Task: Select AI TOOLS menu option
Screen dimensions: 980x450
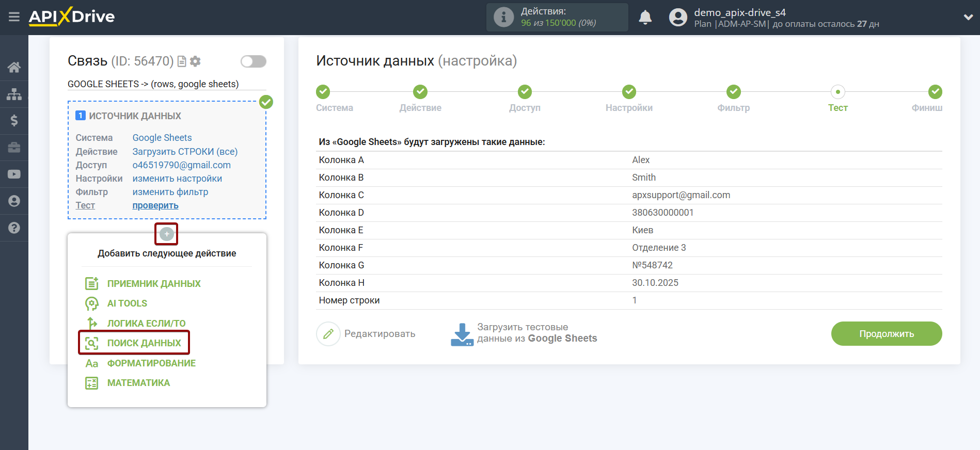Action: pyautogui.click(x=127, y=303)
